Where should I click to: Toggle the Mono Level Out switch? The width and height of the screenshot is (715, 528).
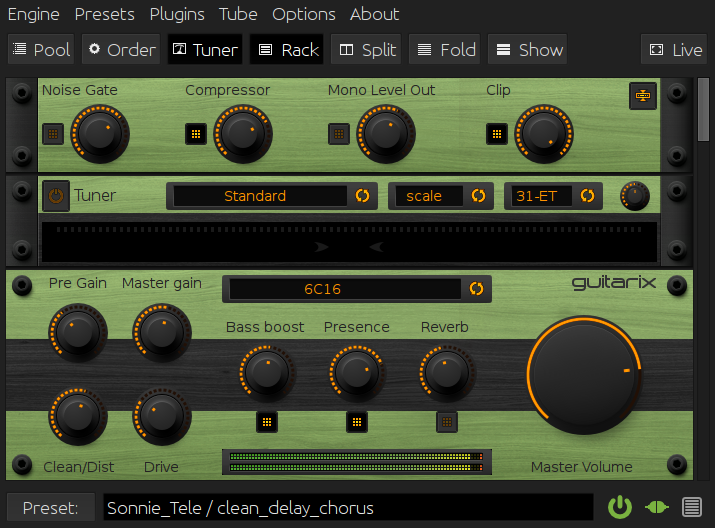339,134
